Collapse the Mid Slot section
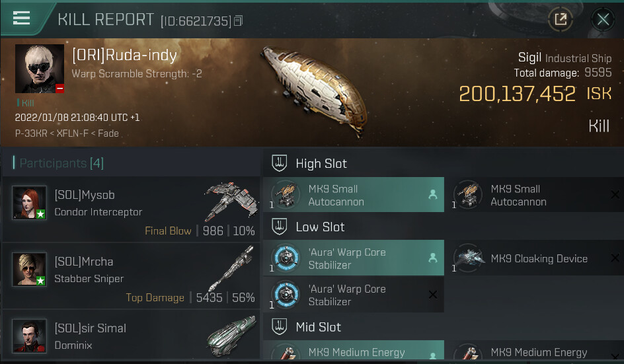Screen dimensions: 624x364 (x=318, y=327)
